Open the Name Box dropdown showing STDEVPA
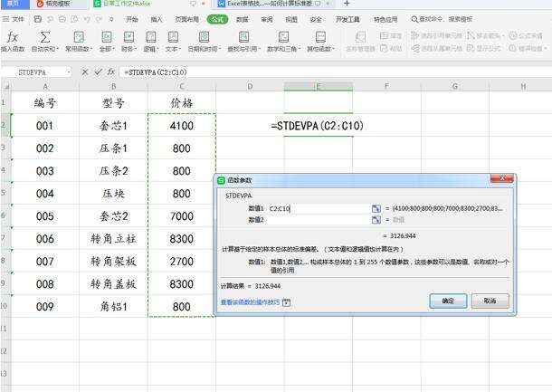 [x=68, y=71]
